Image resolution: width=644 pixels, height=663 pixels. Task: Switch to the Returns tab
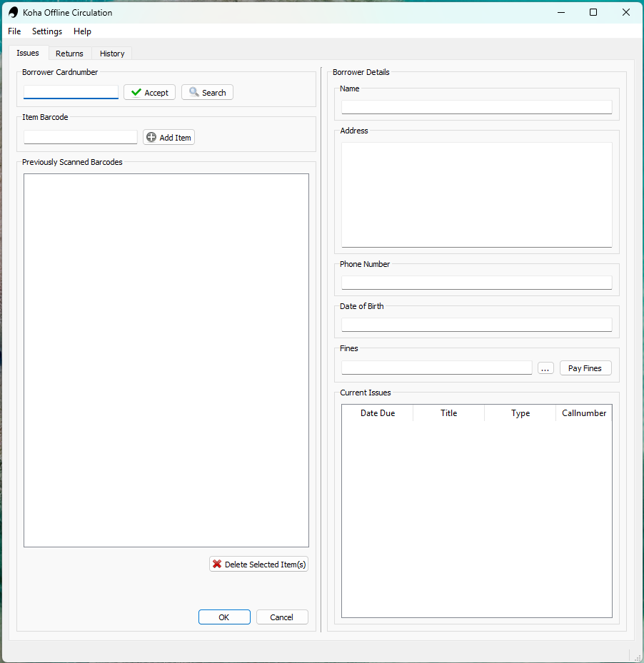pos(69,54)
